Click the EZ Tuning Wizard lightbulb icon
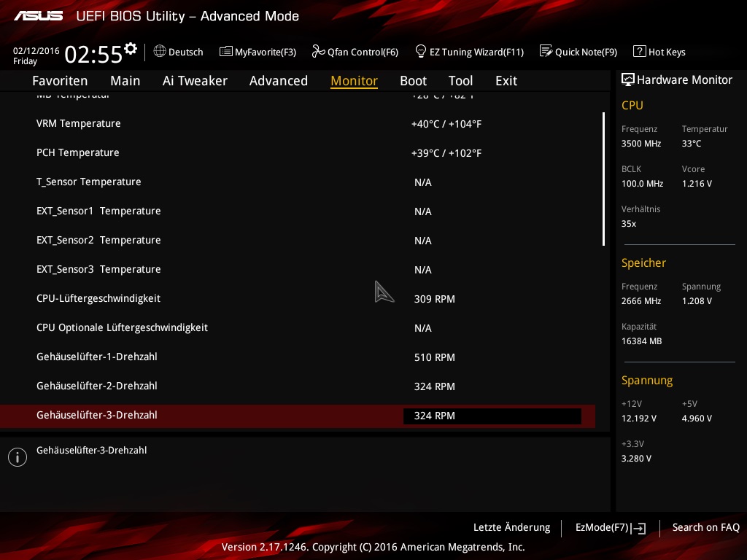 pyautogui.click(x=421, y=51)
